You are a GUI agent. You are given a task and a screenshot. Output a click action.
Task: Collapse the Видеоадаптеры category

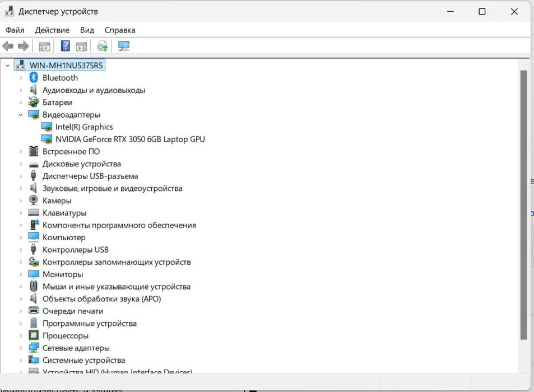pyautogui.click(x=21, y=115)
